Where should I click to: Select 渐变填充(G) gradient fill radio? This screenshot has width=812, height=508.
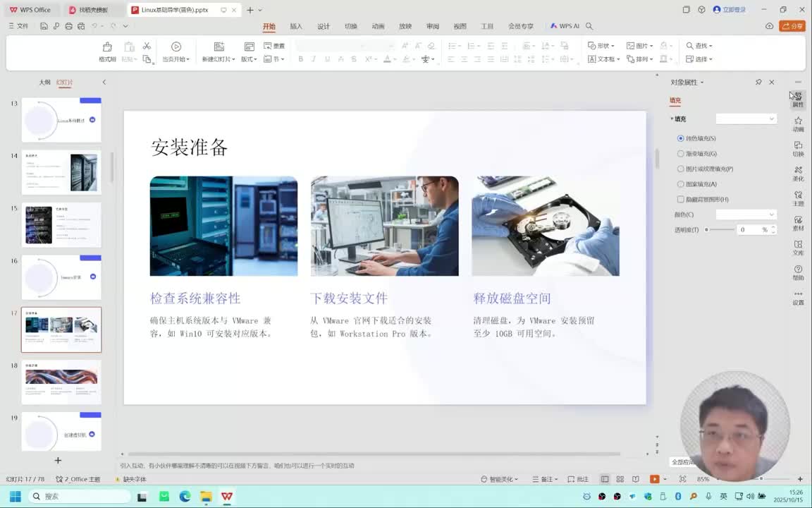point(680,153)
